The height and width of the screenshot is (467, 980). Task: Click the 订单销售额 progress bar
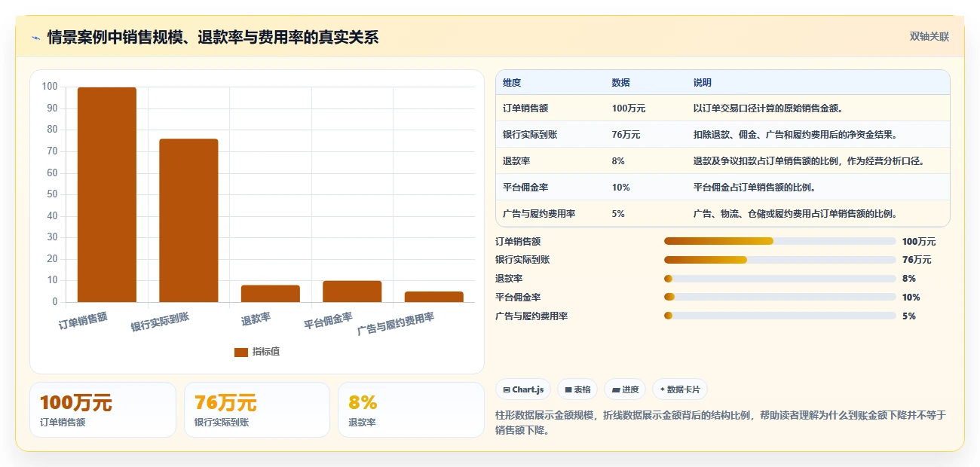click(779, 241)
